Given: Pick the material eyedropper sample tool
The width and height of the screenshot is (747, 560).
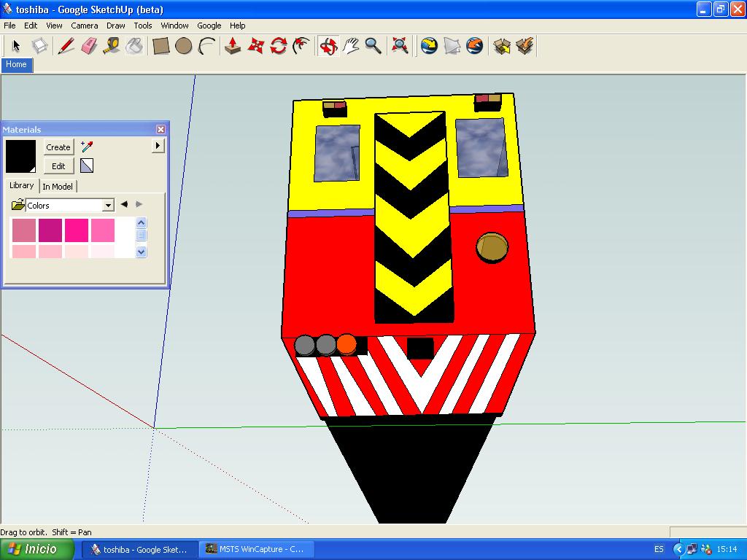Looking at the screenshot, I should point(88,147).
